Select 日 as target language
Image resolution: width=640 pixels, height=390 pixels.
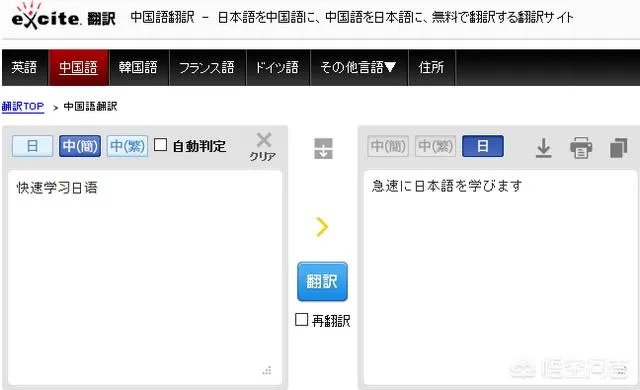point(483,146)
